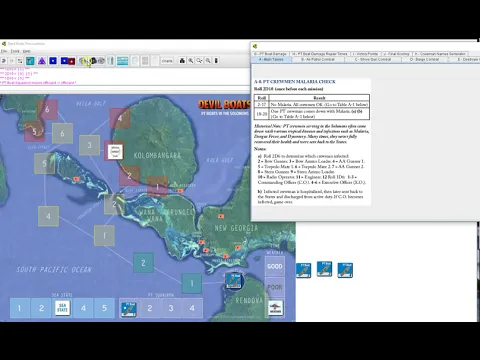This screenshot has height=360, width=480.
Task: Click the GOOD weather box
Action: [x=275, y=266]
